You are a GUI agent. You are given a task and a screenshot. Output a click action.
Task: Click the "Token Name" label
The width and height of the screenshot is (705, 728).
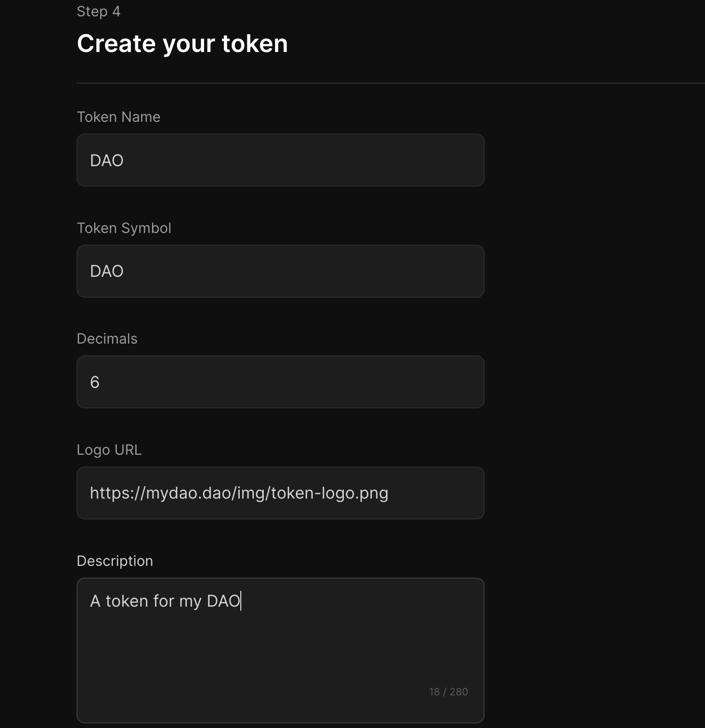pos(118,117)
